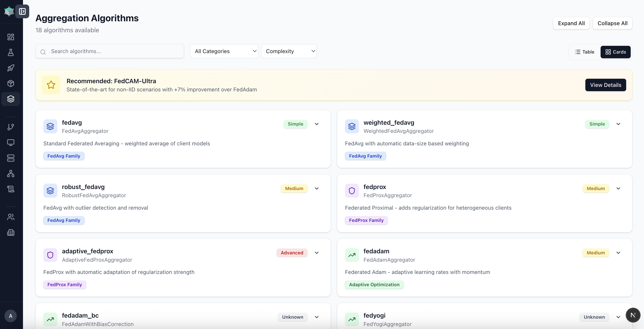Open the Complexity filter dropdown
The width and height of the screenshot is (644, 329).
pyautogui.click(x=289, y=51)
